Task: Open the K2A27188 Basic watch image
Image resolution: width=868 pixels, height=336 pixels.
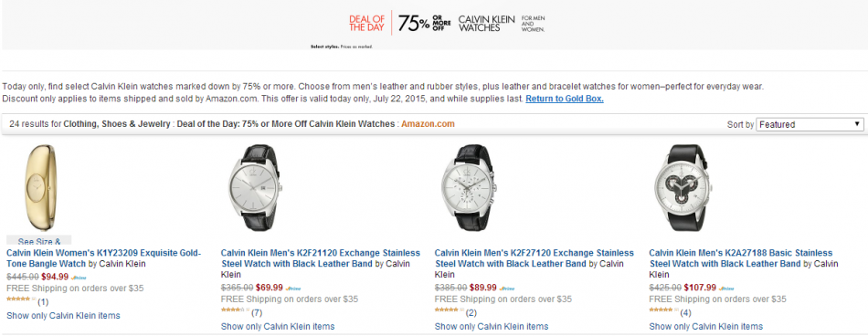Action: point(682,188)
